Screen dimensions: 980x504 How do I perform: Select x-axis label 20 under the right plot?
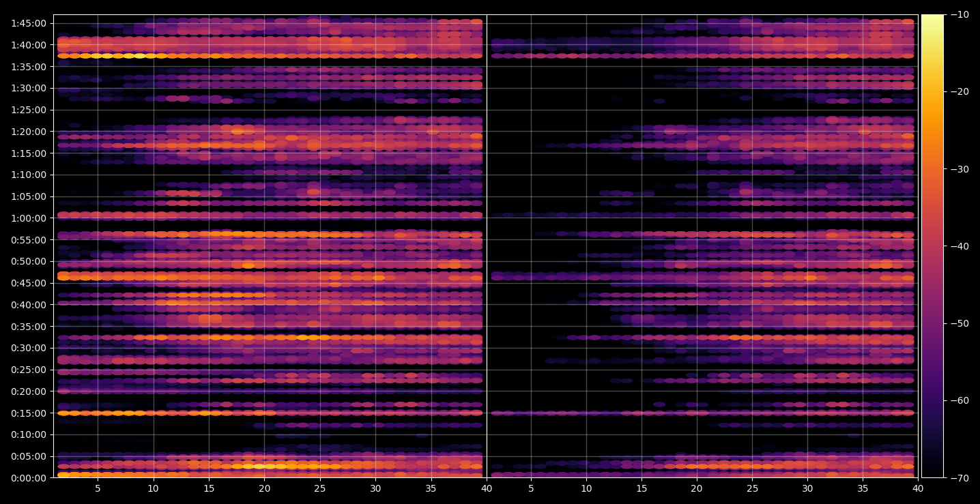point(697,488)
